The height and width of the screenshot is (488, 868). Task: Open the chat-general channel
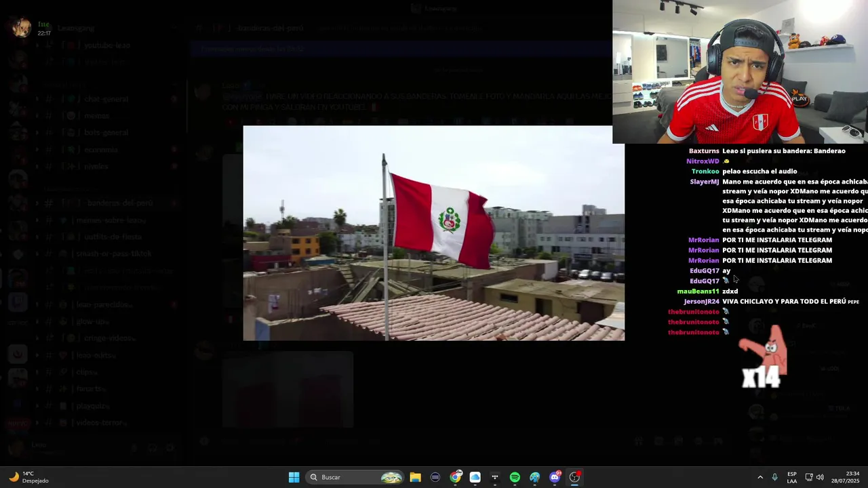(106, 99)
